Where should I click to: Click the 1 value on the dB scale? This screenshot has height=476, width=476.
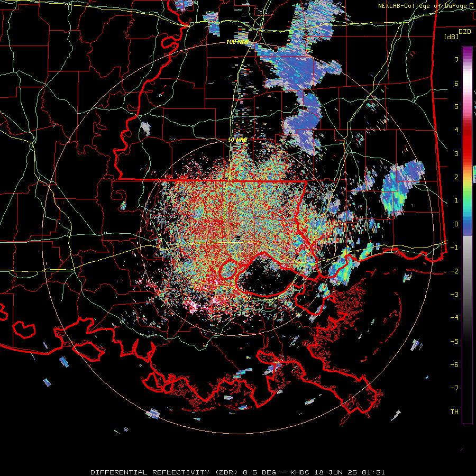coord(456,200)
